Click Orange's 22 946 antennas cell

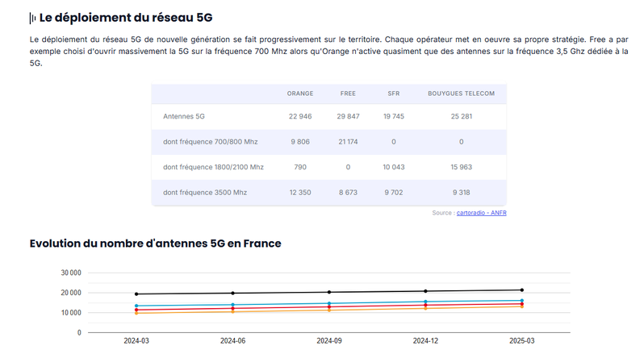300,116
